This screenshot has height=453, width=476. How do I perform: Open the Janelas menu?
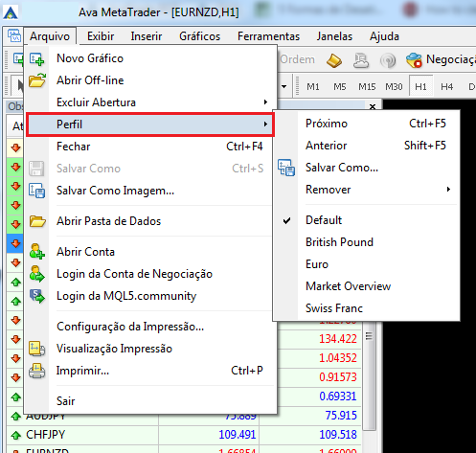334,36
